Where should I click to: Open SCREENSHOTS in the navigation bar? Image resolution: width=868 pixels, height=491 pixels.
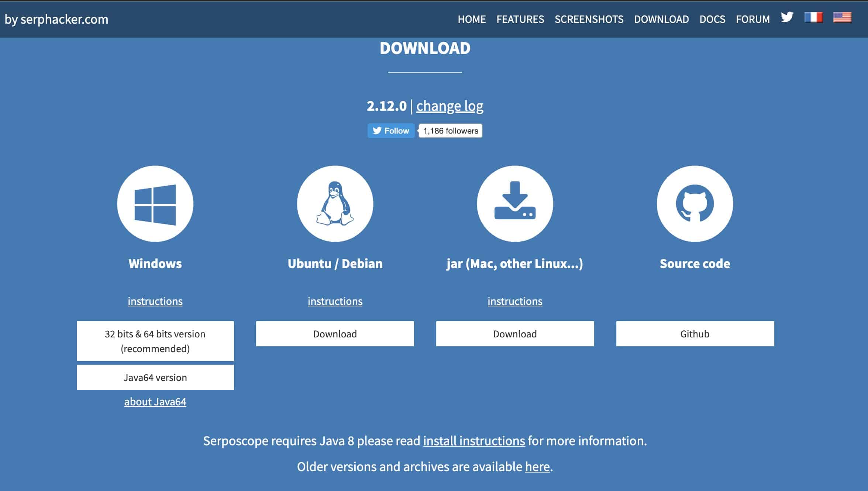[x=589, y=19]
